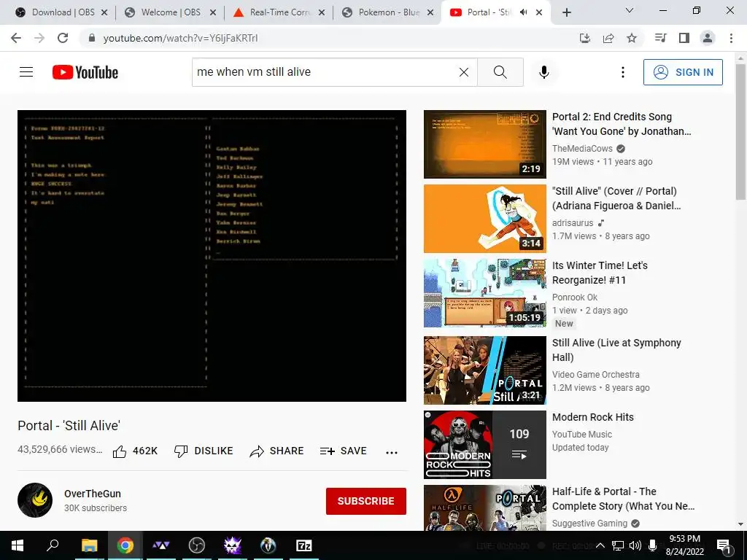The image size is (747, 560).
Task: Share the Portal Still Alive video
Action: pos(276,451)
